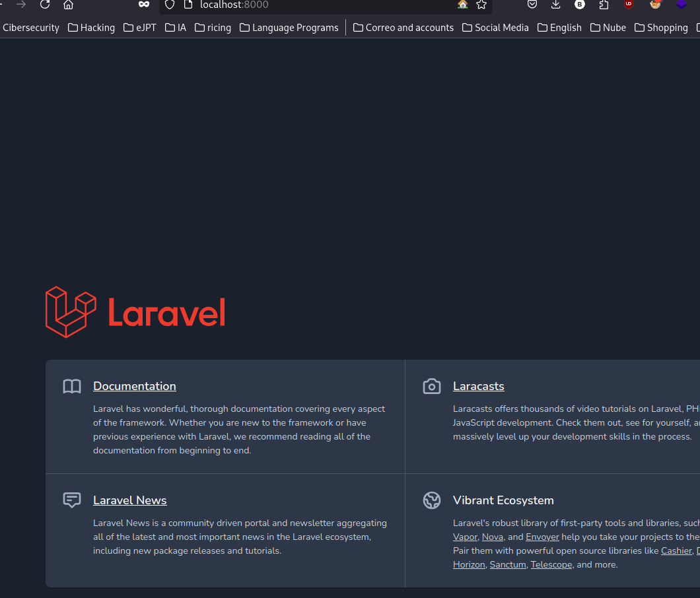Click the localhost:8000 address bar

click(x=326, y=5)
